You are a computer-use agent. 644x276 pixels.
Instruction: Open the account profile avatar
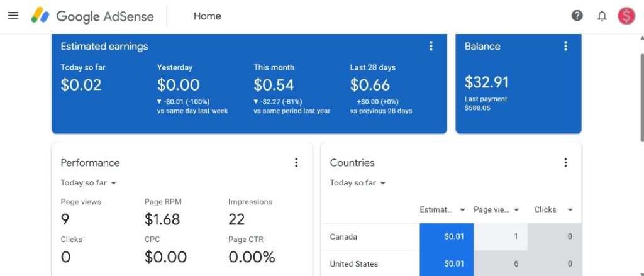click(626, 16)
